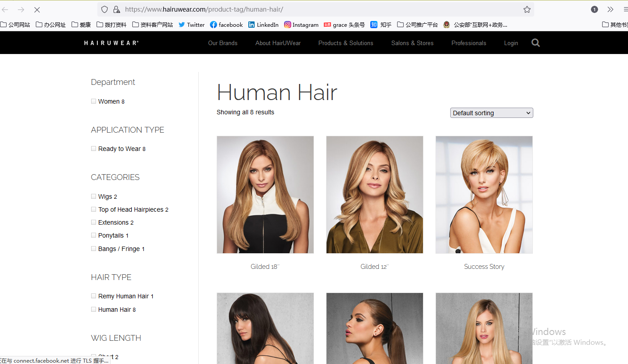Open the facebook bookmark
Screen dimensions: 628x364
point(226,25)
